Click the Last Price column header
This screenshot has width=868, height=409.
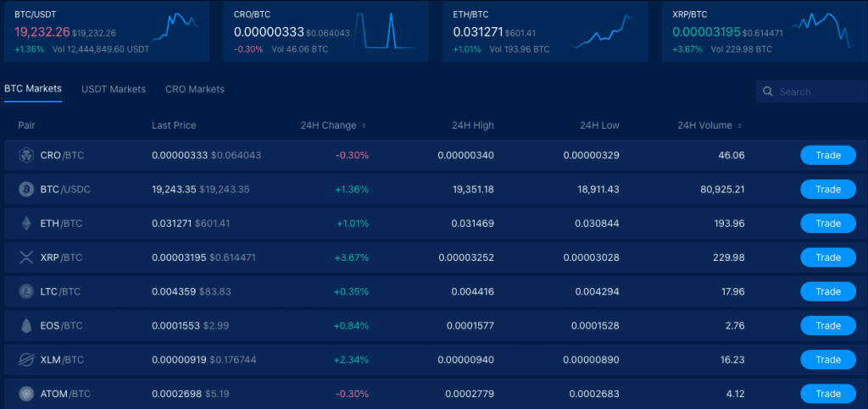point(174,125)
